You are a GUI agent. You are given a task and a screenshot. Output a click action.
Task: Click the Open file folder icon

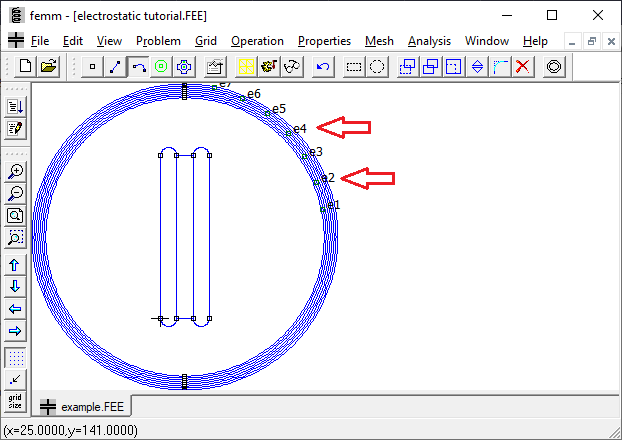(48, 67)
